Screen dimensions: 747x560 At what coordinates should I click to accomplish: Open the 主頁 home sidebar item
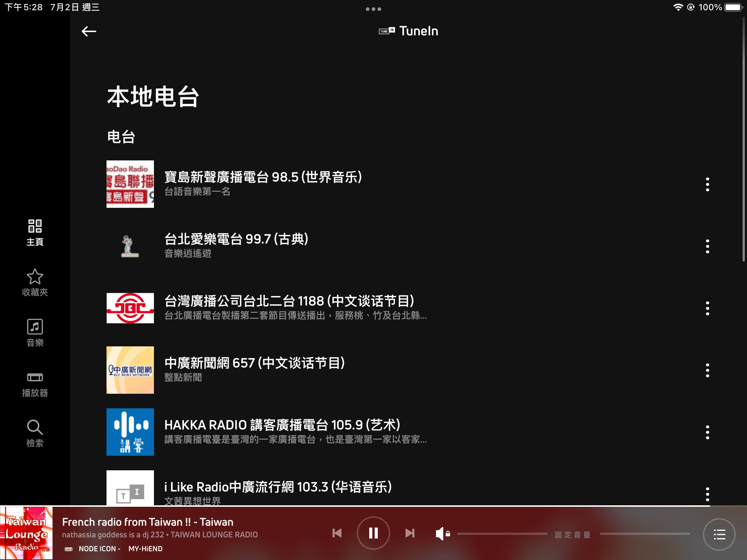(x=35, y=233)
